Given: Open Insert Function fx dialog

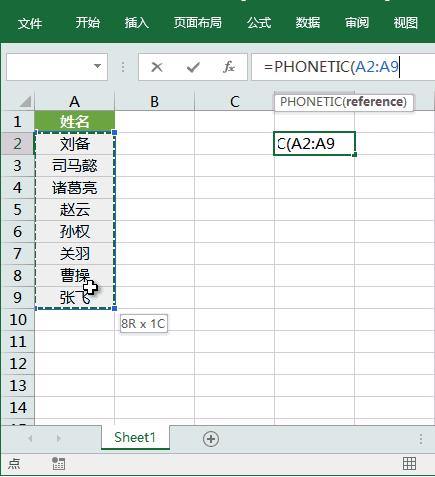Looking at the screenshot, I should (x=229, y=67).
